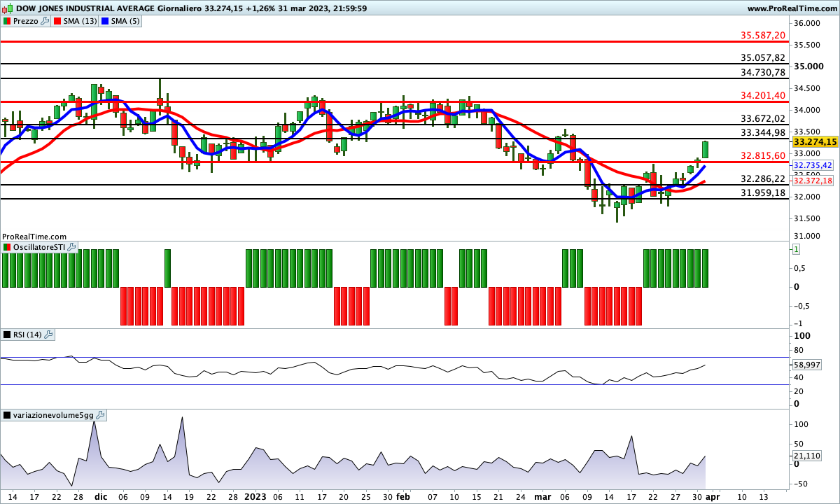Click the 35.587,20 resistance level label

click(x=763, y=35)
